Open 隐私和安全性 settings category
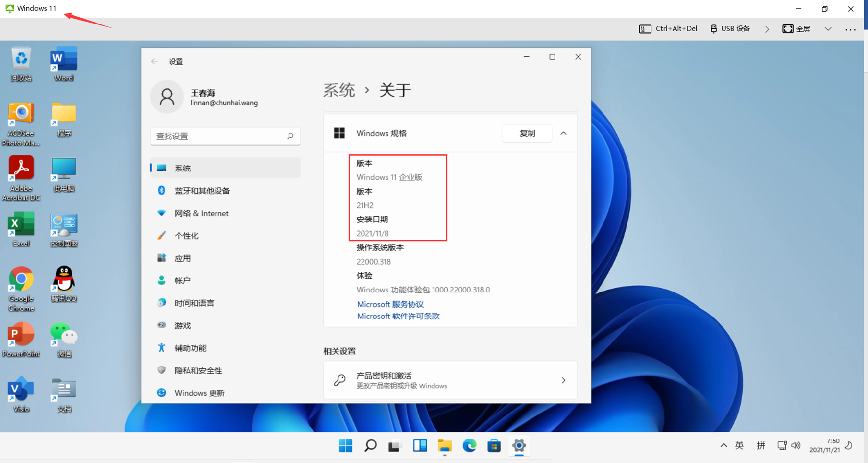 point(225,370)
